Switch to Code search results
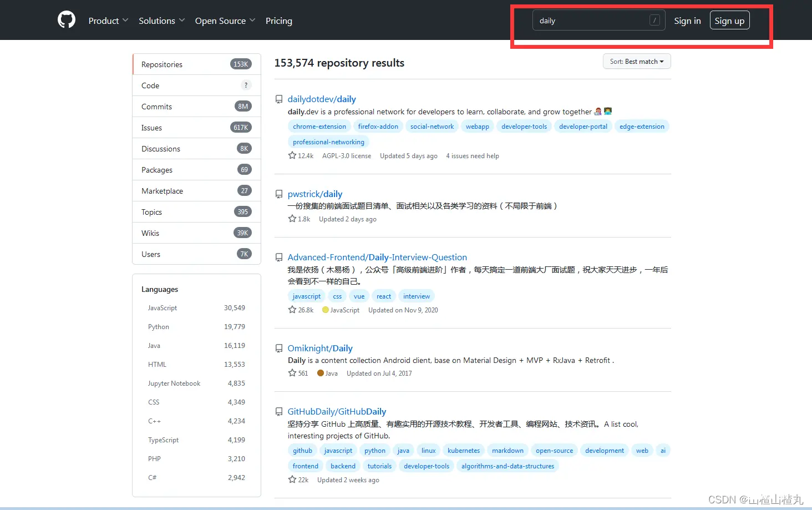Image resolution: width=812 pixels, height=510 pixels. 197,85
